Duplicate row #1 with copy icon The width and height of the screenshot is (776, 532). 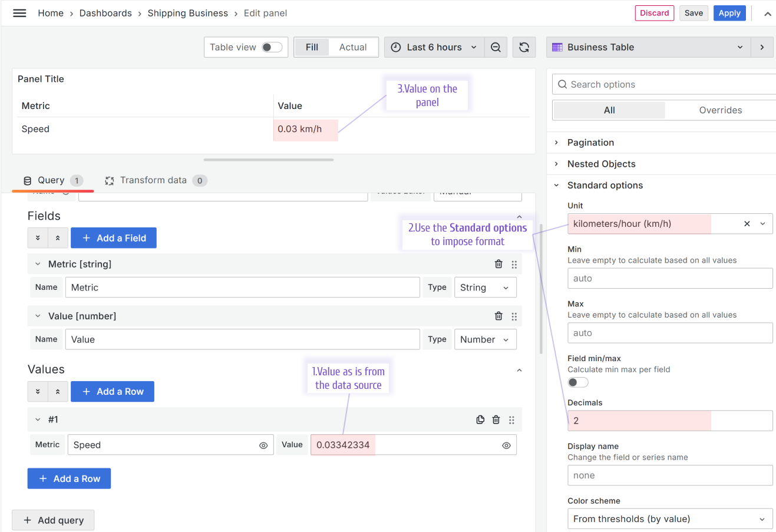pyautogui.click(x=480, y=419)
